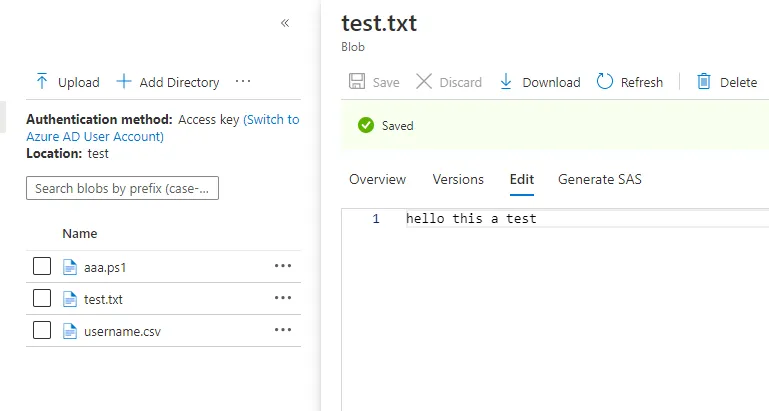Click the Save floppy disk icon
This screenshot has width=769, height=411.
(x=356, y=82)
